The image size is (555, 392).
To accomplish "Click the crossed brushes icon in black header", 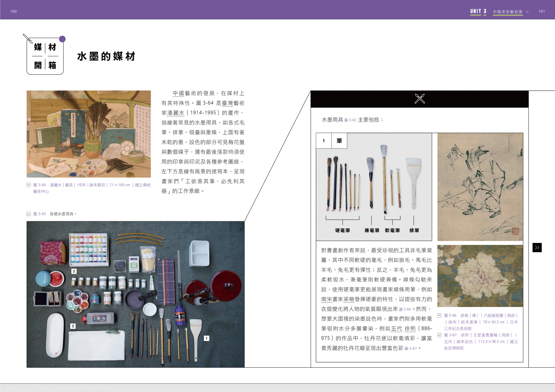I will (x=419, y=99).
